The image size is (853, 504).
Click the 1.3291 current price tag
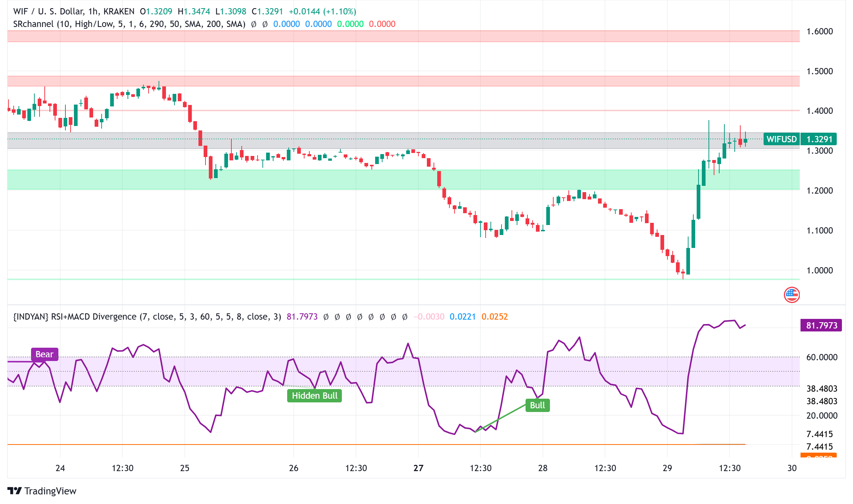pos(819,139)
